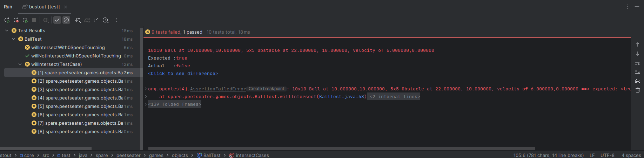Select the willNotIntersectWith0SpeedNotTouching test

(76, 56)
